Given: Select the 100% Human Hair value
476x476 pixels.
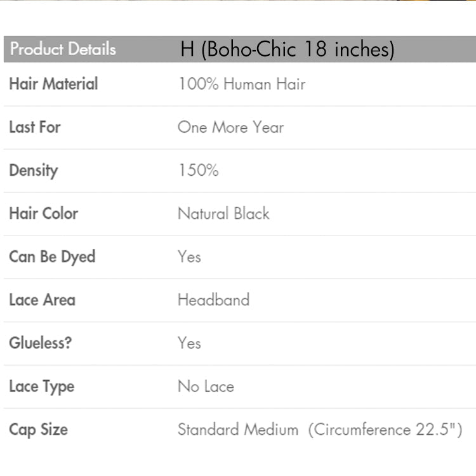Looking at the screenshot, I should coord(241,84).
